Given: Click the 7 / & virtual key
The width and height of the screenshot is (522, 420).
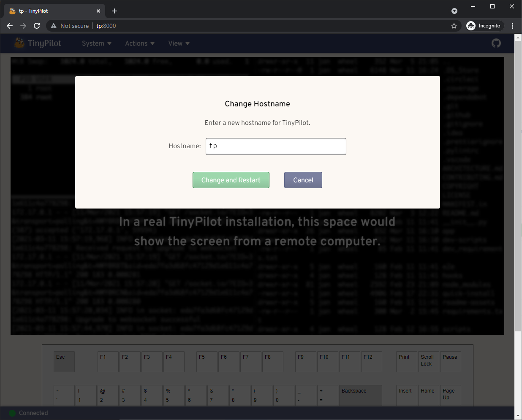Looking at the screenshot, I should click(218, 396).
